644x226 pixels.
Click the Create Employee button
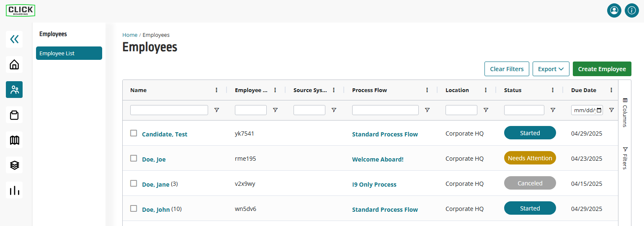click(x=602, y=69)
